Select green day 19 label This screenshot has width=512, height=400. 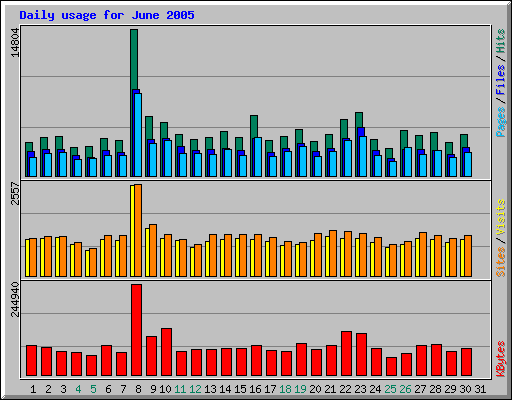(300, 389)
